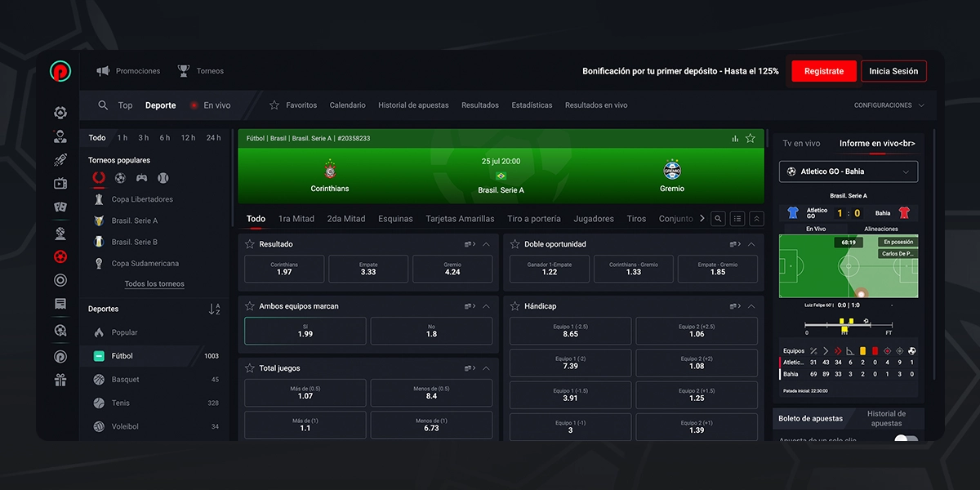Viewport: 980px width, 490px height.
Task: Click the search magnifier beside Top
Action: (103, 105)
